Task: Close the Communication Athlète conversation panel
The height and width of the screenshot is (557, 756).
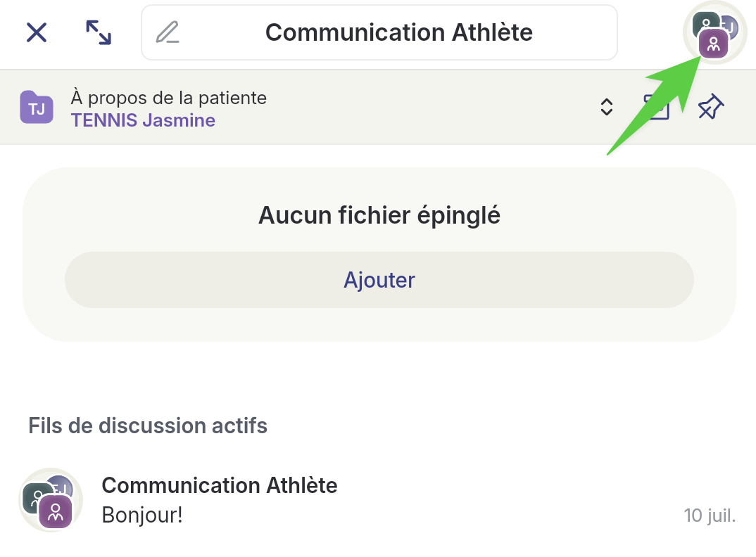Action: 37,32
